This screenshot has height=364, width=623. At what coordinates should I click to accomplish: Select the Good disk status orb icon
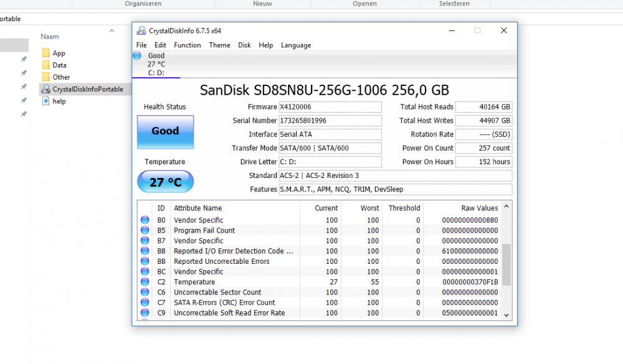(136, 56)
